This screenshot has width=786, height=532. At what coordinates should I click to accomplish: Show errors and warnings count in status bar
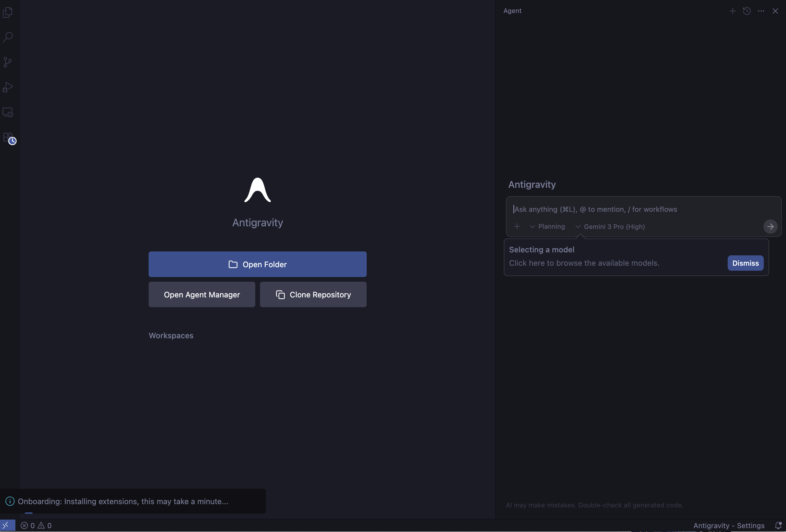pos(36,525)
